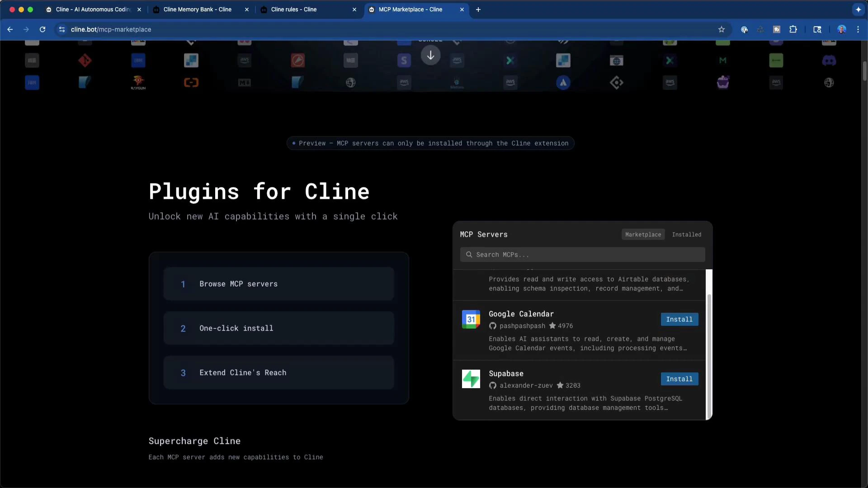Image resolution: width=868 pixels, height=488 pixels.
Task: Close the Cline Memory Bank tab
Action: [x=246, y=9]
